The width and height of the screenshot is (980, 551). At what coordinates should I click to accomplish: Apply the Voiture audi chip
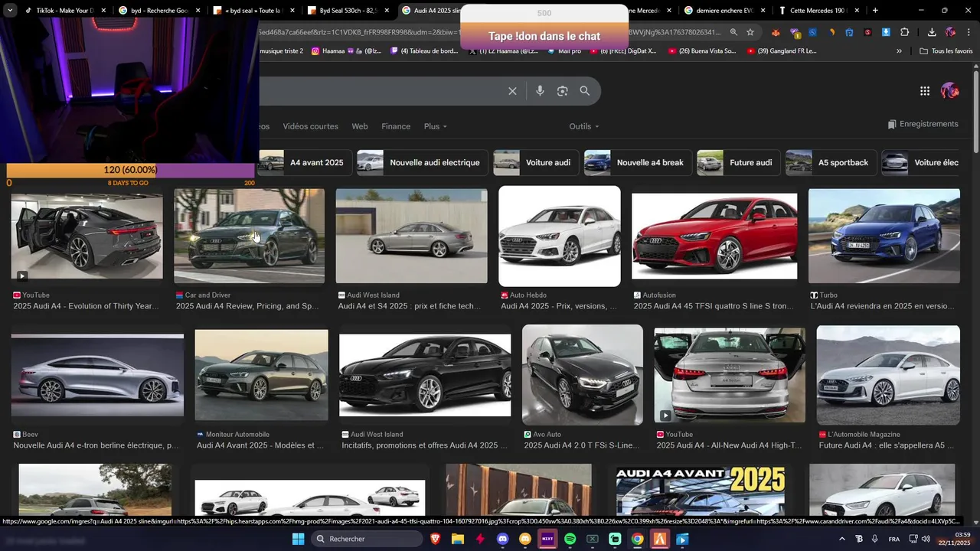(x=536, y=162)
